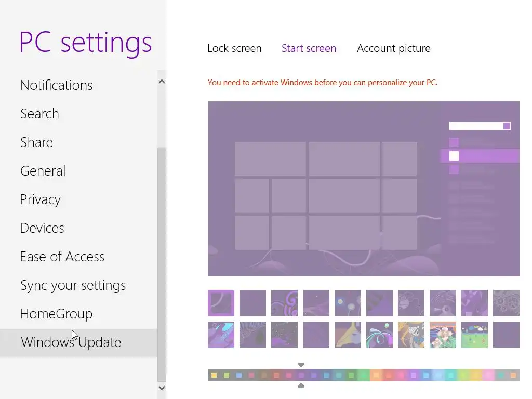Go to the Search settings category

point(39,114)
